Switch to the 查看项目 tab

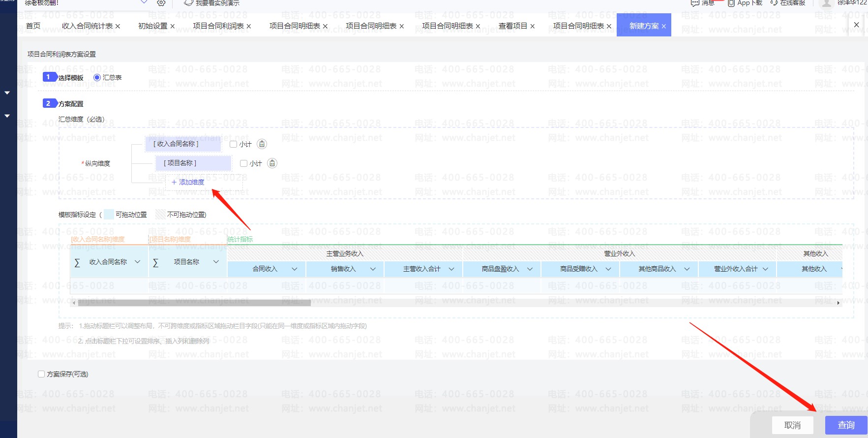tap(513, 26)
